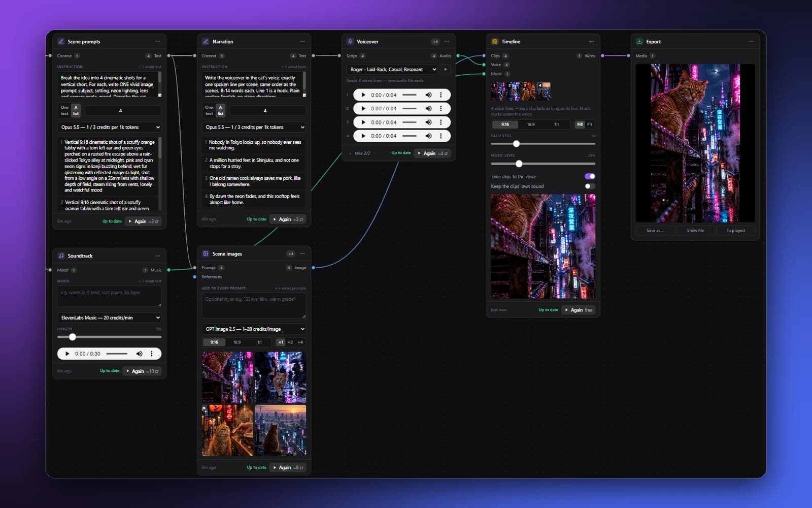Open Soundtrack player more options

click(x=151, y=354)
